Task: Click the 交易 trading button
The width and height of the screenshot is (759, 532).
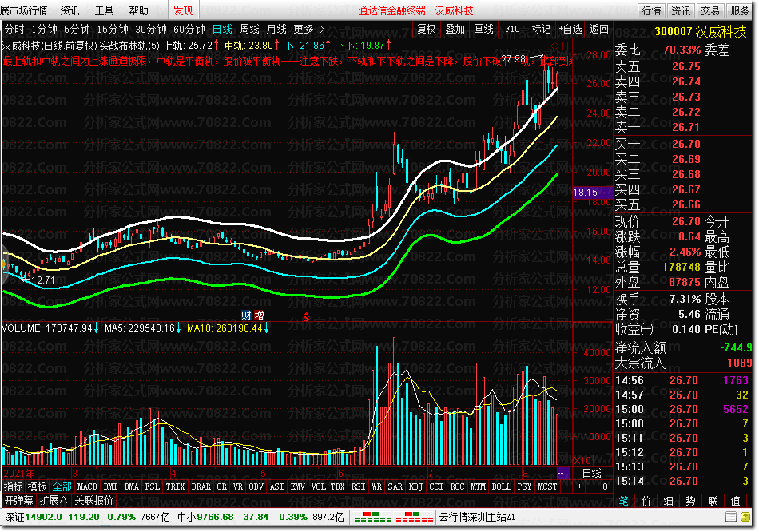Action: [710, 10]
